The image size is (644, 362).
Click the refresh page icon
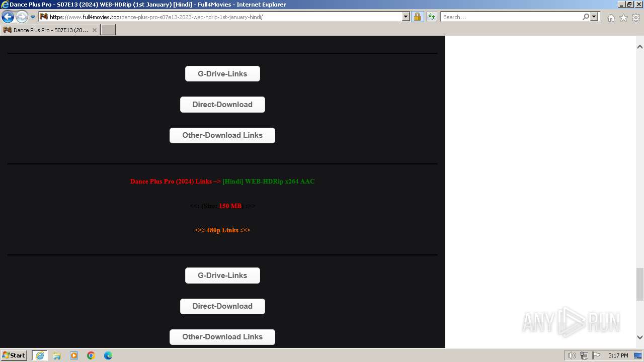(x=432, y=17)
